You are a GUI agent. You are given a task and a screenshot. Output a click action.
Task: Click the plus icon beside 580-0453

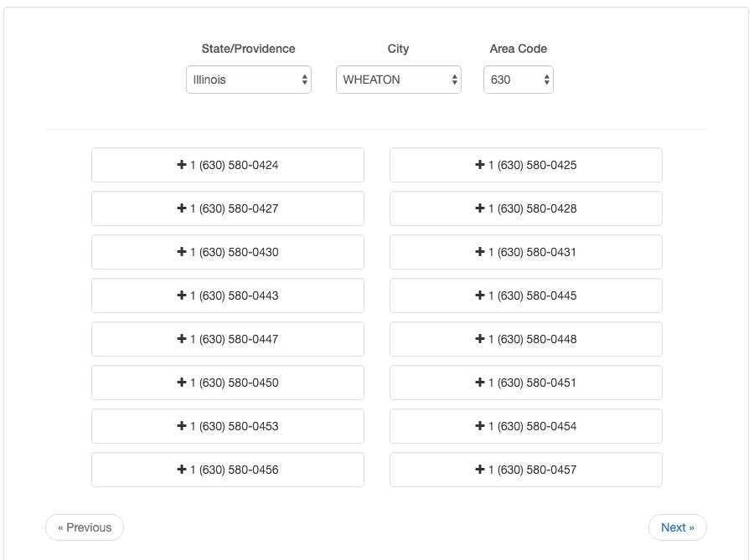coord(182,426)
